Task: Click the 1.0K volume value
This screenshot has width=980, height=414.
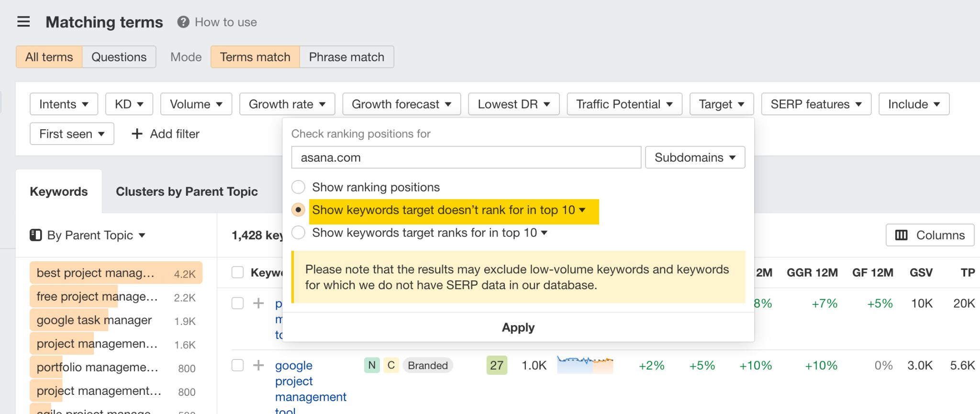Action: [534, 365]
